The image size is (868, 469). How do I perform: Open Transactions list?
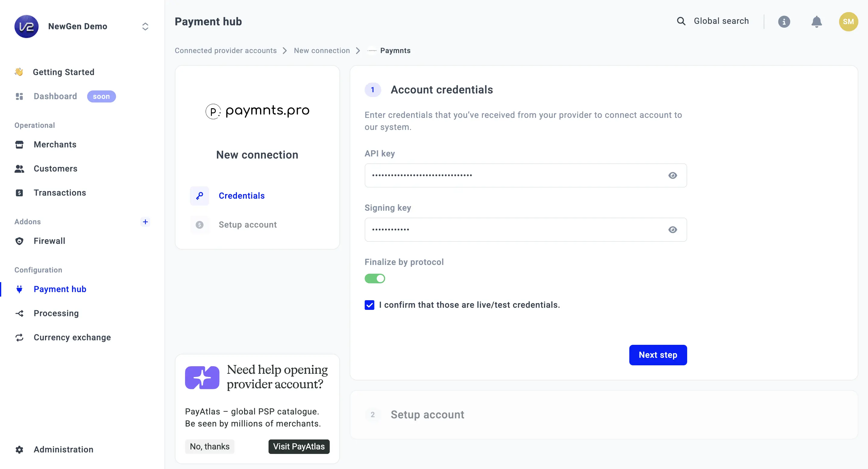click(60, 193)
